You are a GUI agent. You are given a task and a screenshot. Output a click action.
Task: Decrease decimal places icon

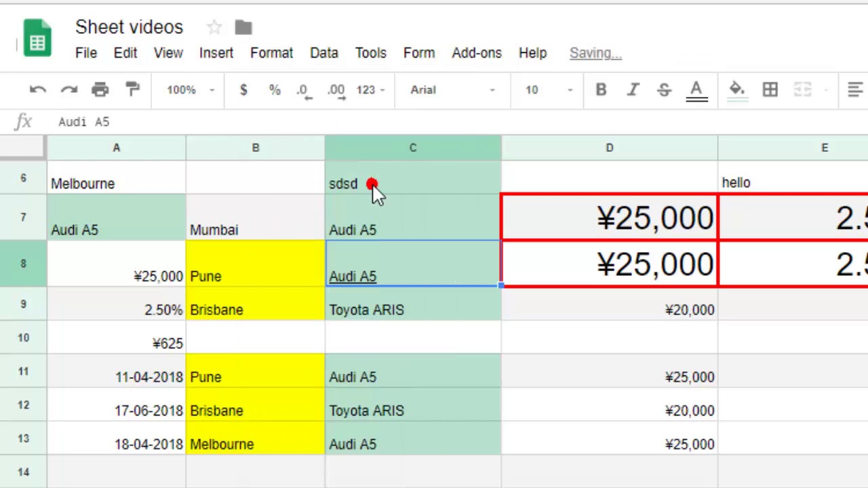click(303, 91)
